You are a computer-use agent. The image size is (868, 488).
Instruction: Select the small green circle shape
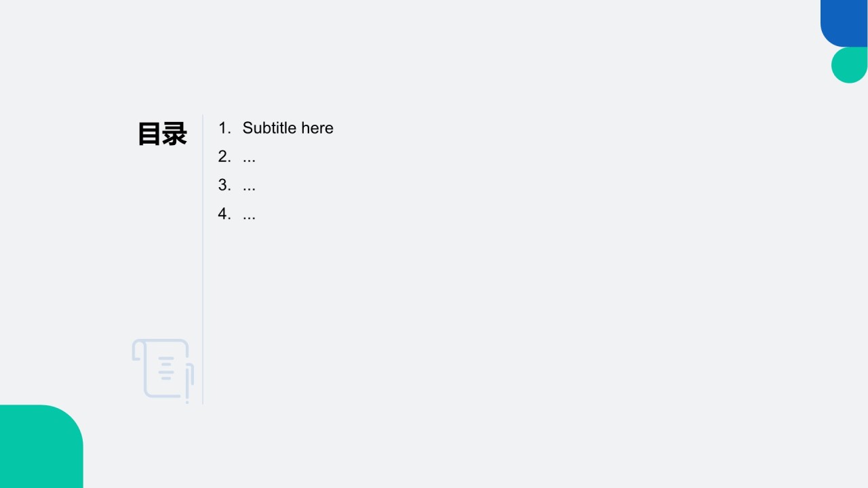point(850,65)
